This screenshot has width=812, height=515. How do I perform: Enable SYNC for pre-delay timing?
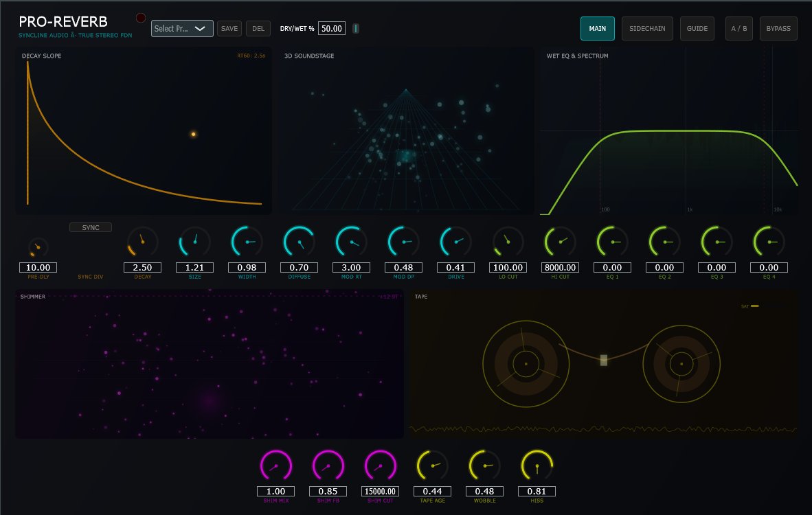click(x=90, y=227)
